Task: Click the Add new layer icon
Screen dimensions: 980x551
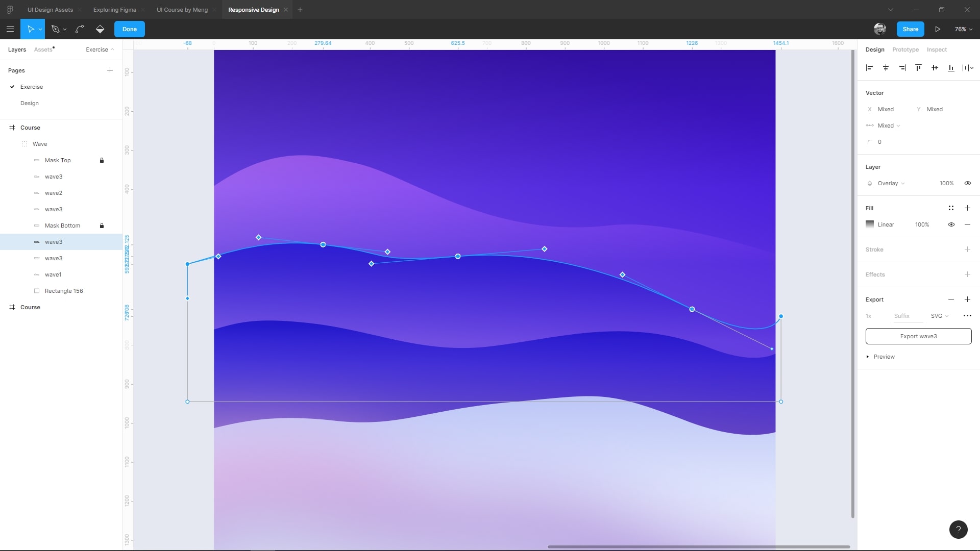Action: 110,70
